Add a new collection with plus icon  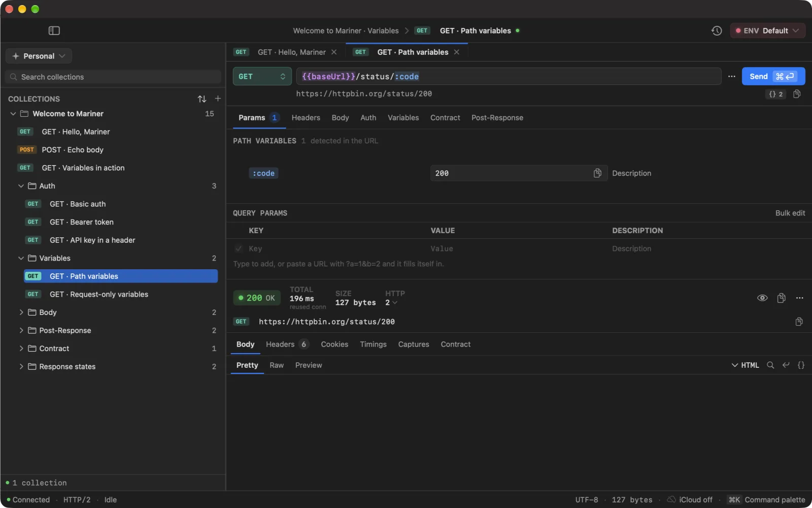click(x=218, y=99)
